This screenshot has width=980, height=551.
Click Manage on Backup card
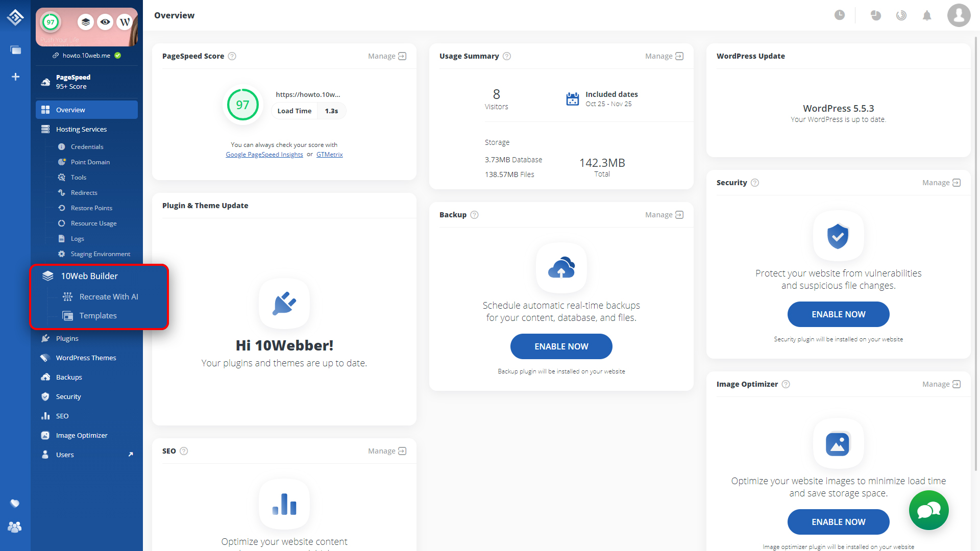pos(664,215)
